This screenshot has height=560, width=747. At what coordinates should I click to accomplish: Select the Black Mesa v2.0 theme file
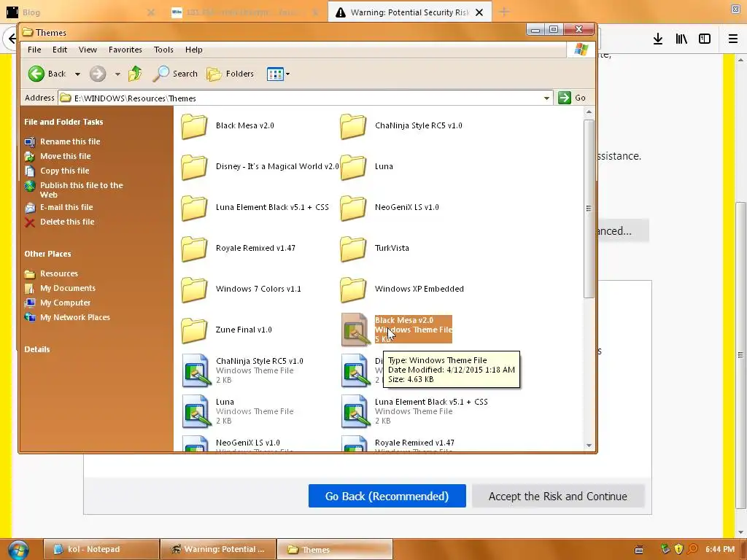(396, 330)
